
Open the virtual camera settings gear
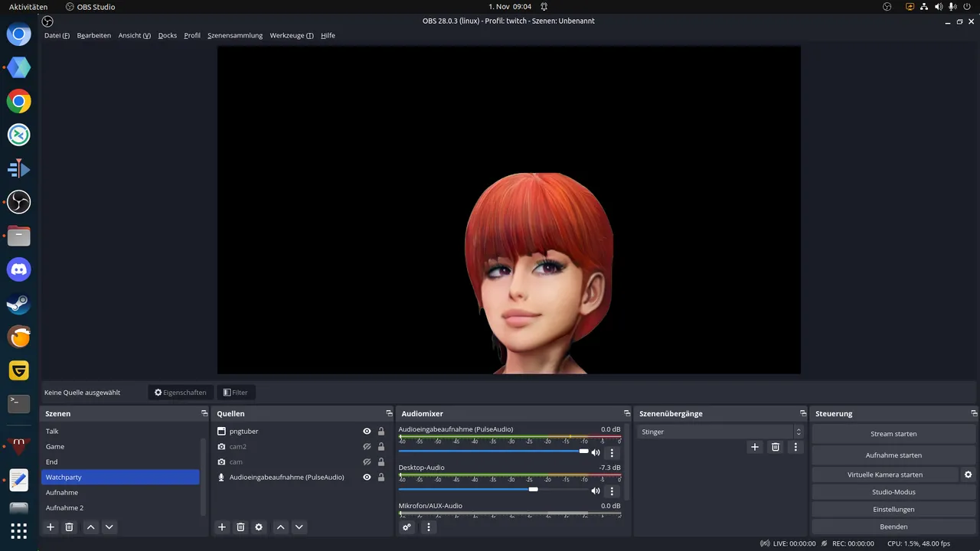point(969,474)
